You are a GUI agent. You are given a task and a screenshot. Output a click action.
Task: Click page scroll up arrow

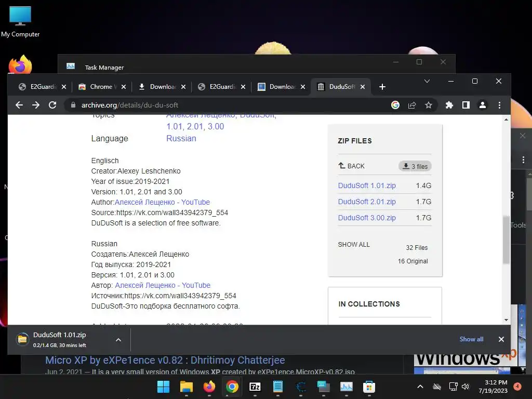(x=506, y=119)
